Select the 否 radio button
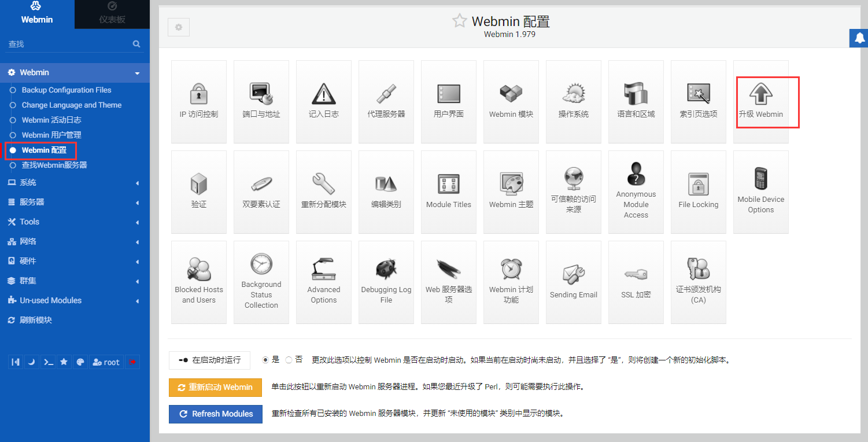 (289, 360)
